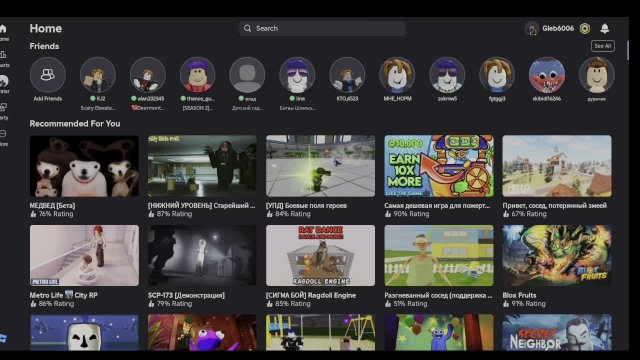Open the Earn 10X More game tile

(439, 166)
